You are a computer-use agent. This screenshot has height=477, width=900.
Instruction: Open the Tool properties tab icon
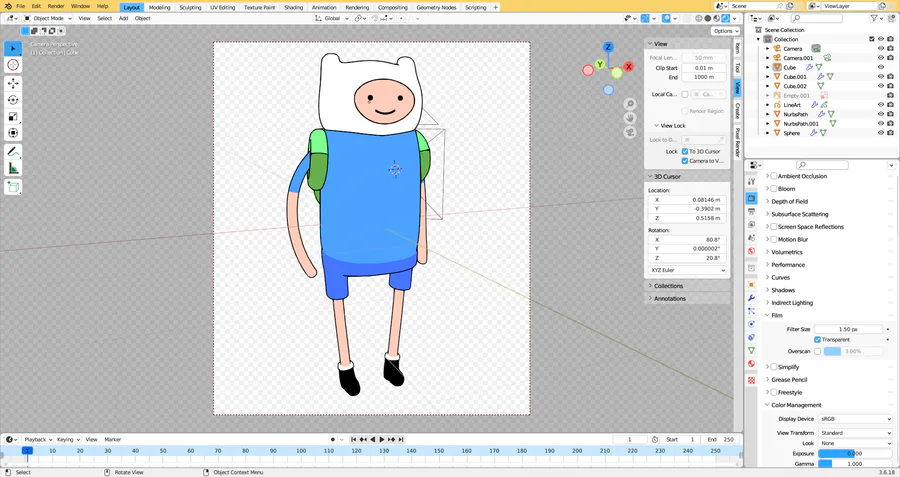click(x=751, y=181)
